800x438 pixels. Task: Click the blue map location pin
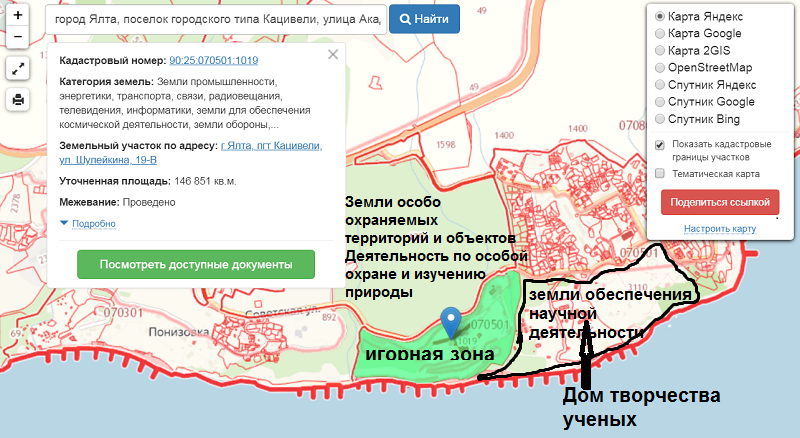pos(452,321)
